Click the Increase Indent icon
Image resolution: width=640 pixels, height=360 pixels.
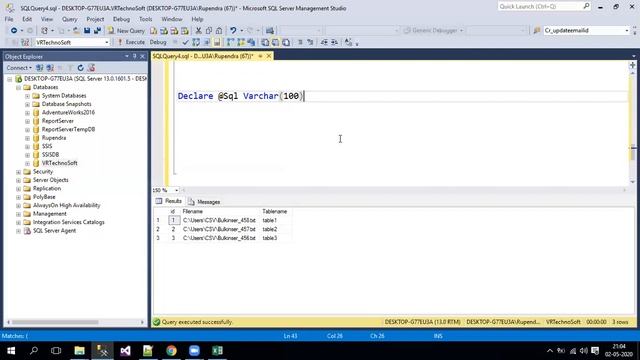(334, 42)
